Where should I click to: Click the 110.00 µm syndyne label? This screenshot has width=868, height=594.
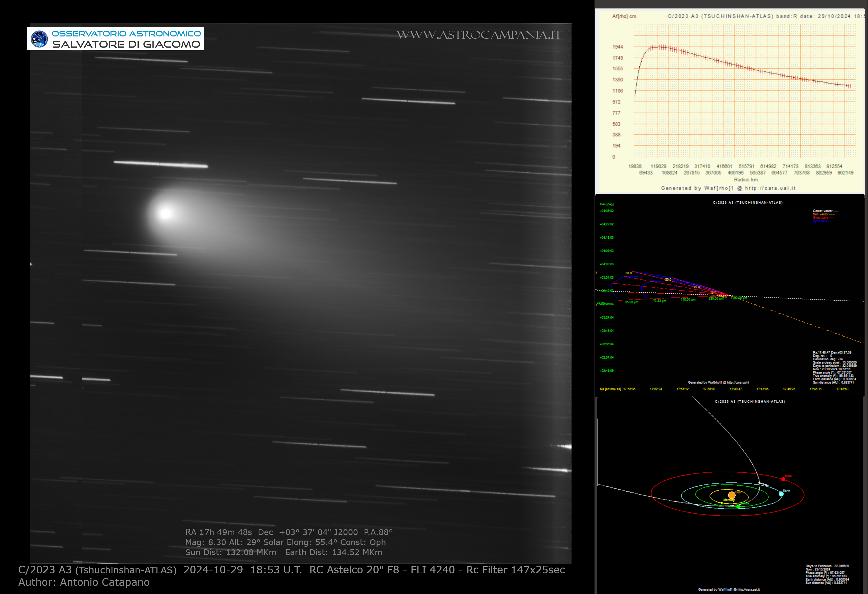(688, 300)
